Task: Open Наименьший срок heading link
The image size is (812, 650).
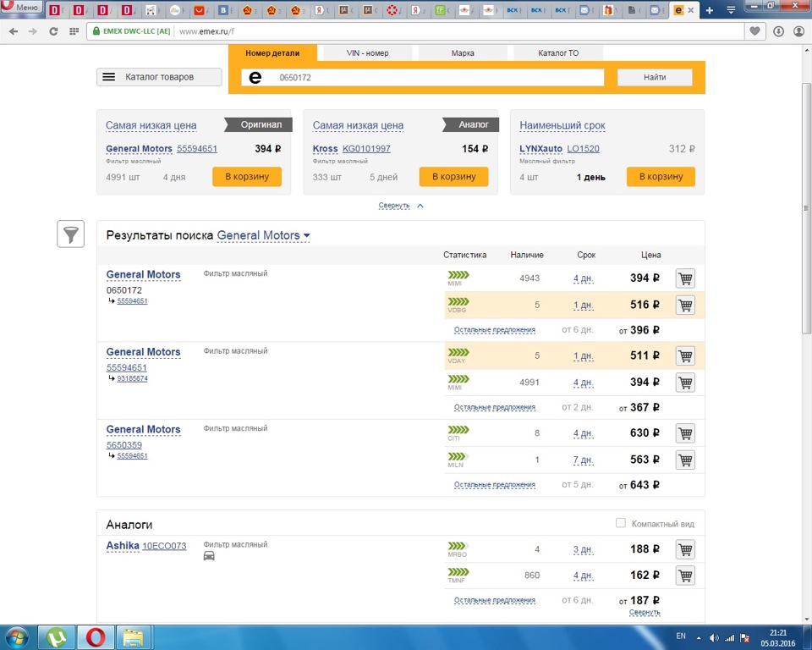Action: click(562, 125)
